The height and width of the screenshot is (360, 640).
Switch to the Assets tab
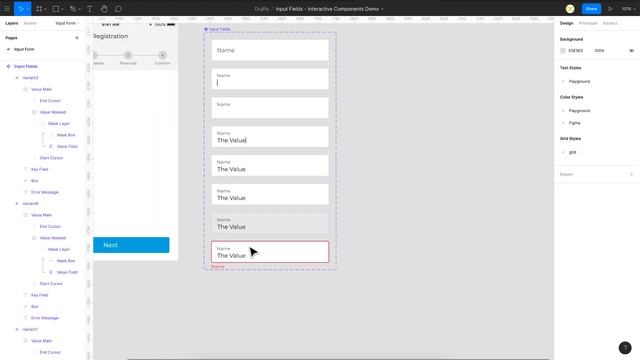coord(30,23)
